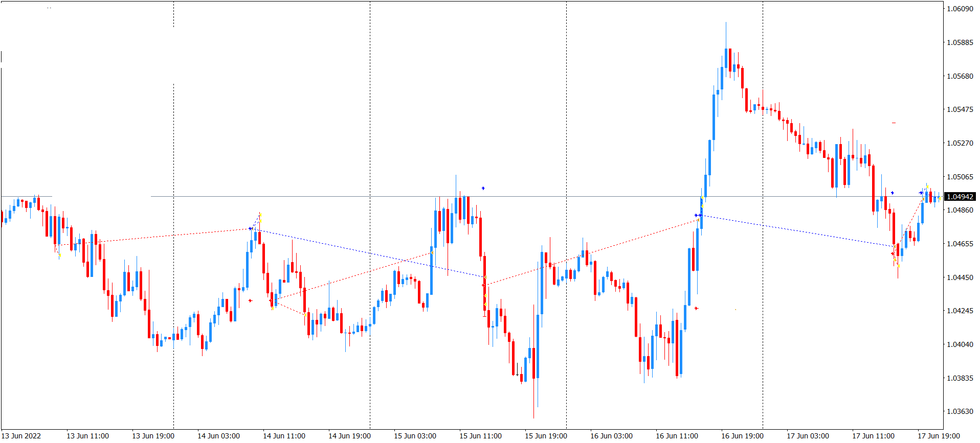Select the 1.05680 price axis value

click(960, 76)
